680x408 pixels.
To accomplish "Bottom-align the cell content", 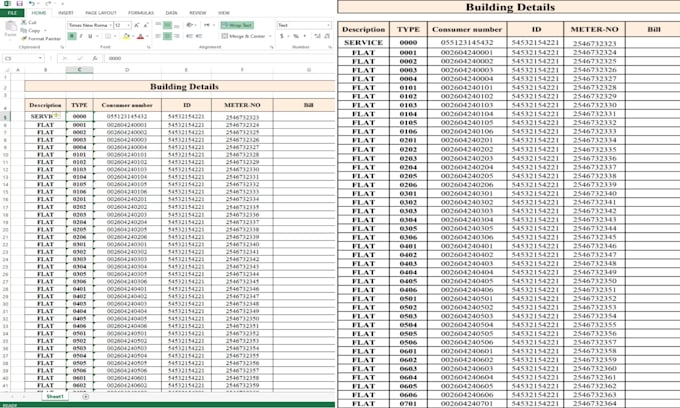I will click(177, 25).
